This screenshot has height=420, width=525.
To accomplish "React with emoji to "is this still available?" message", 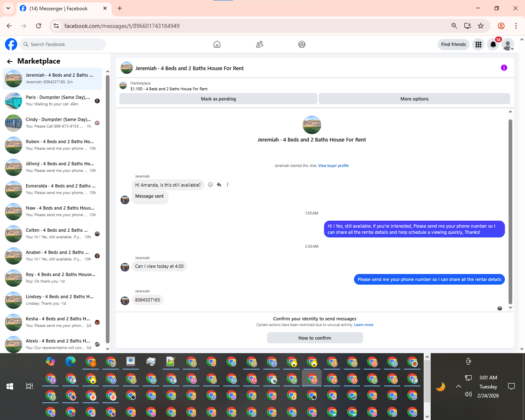I will (210, 185).
